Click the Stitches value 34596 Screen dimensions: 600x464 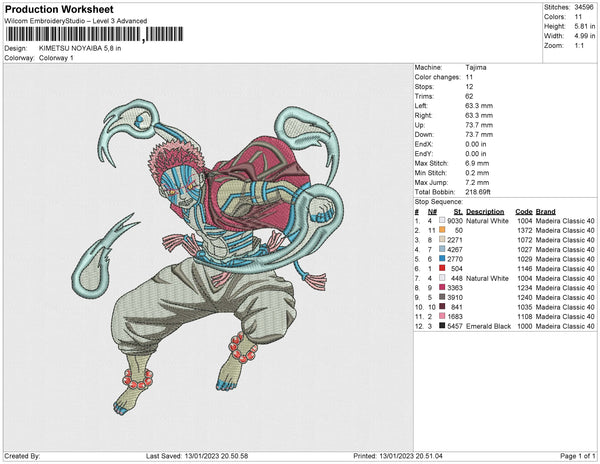click(584, 7)
